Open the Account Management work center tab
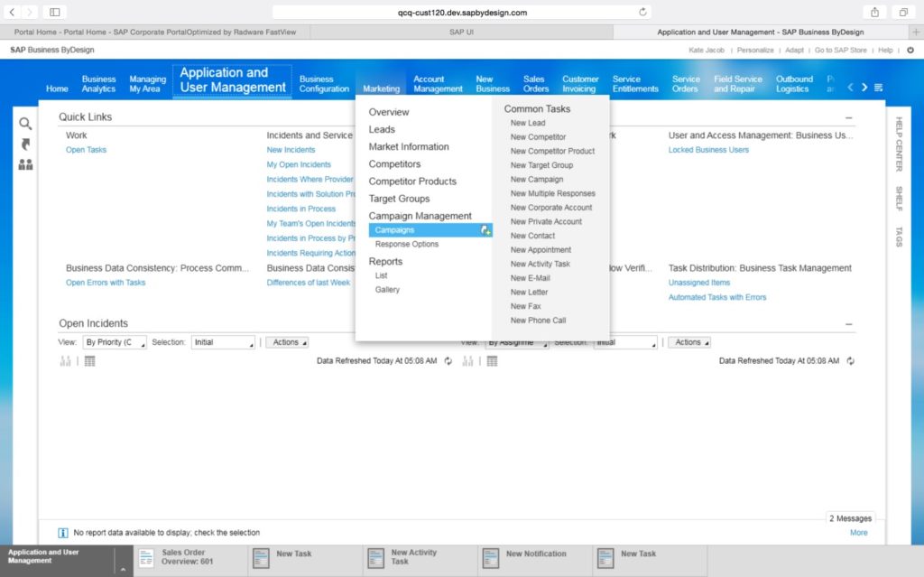This screenshot has width=924, height=577. [x=438, y=84]
